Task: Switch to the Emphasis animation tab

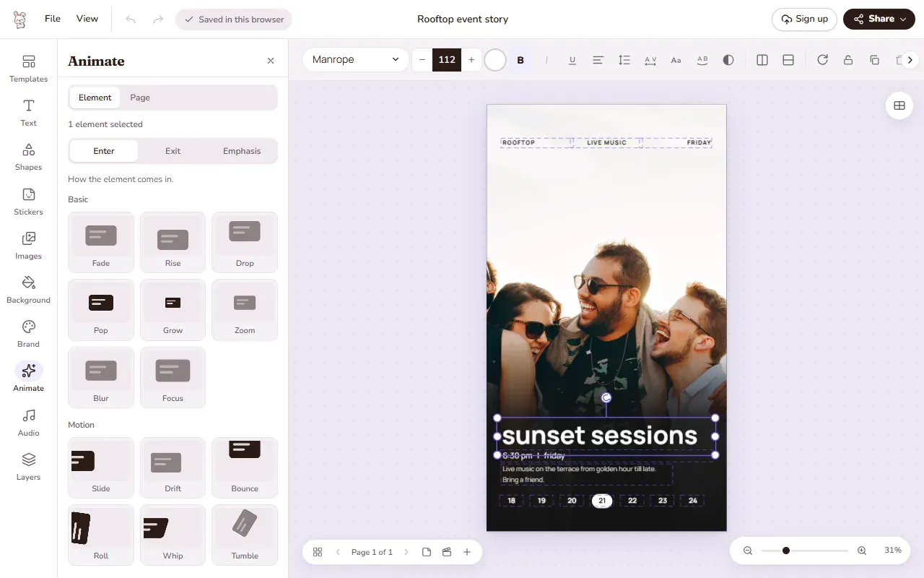Action: coord(242,151)
